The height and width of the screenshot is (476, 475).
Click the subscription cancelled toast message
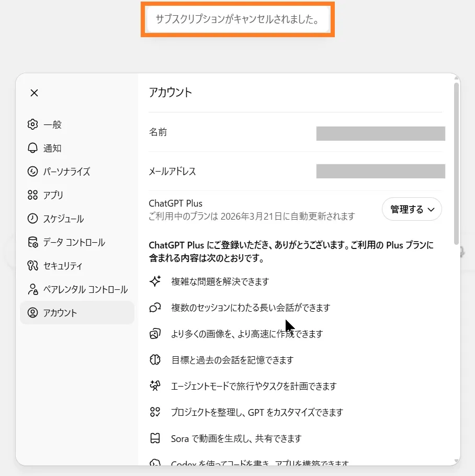tap(237, 19)
